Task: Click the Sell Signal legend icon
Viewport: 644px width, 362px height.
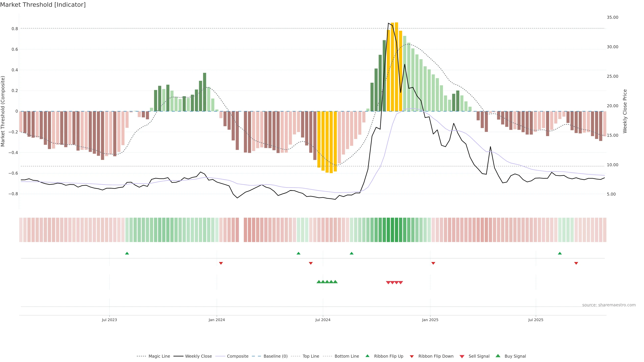Action: pos(462,356)
